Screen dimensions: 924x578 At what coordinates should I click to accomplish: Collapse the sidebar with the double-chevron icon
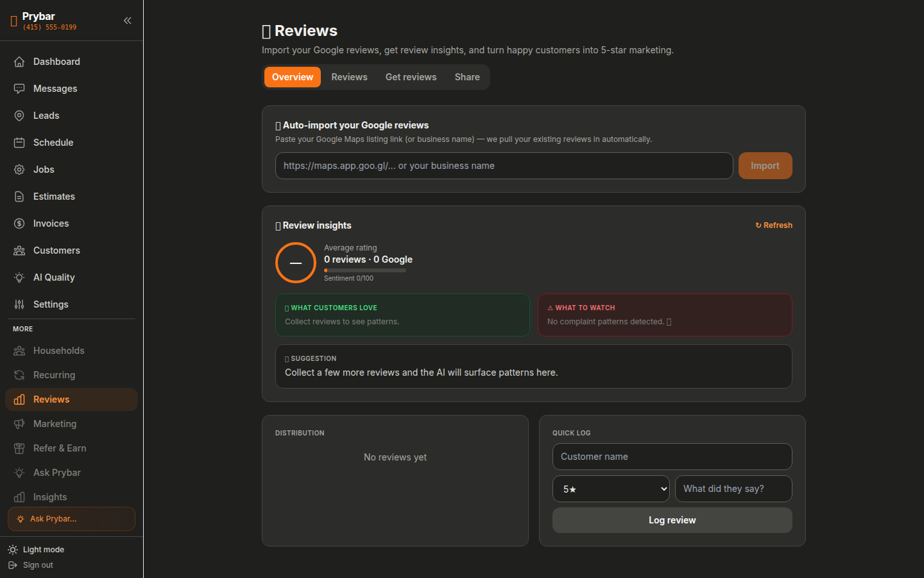click(128, 21)
